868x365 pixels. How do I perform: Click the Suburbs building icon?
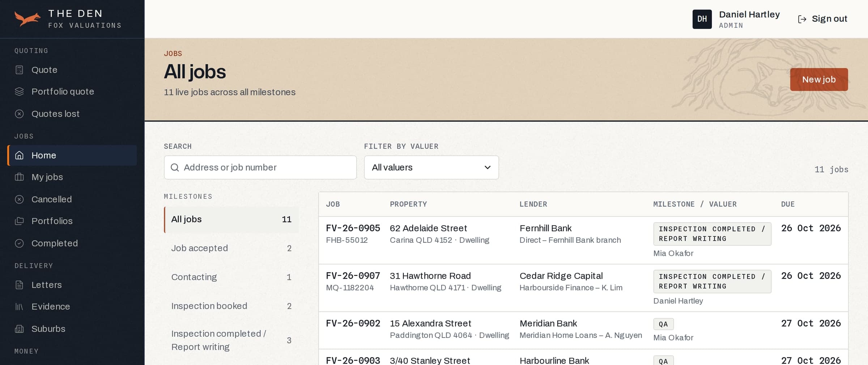pos(19,329)
